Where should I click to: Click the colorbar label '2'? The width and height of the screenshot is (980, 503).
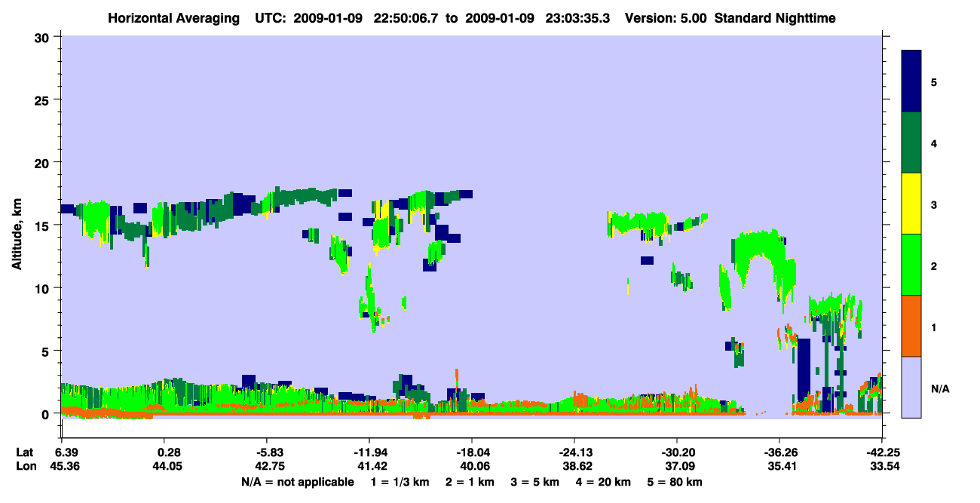(x=934, y=265)
